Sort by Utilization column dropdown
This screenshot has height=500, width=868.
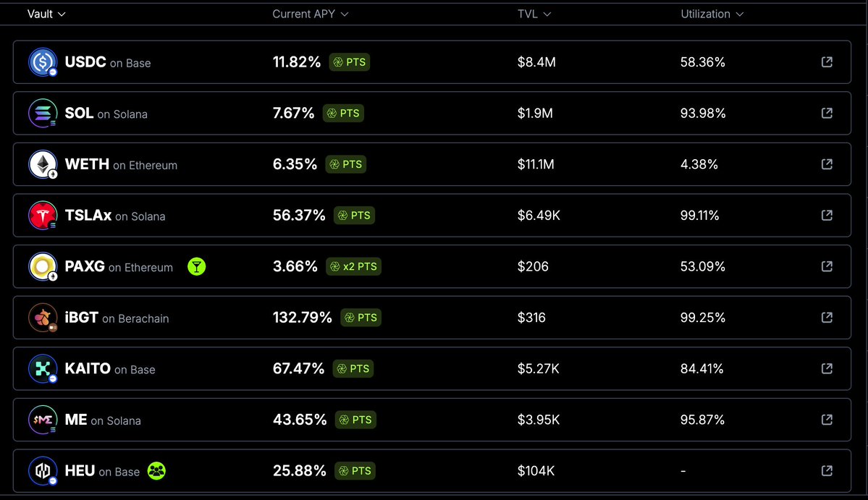coord(712,14)
